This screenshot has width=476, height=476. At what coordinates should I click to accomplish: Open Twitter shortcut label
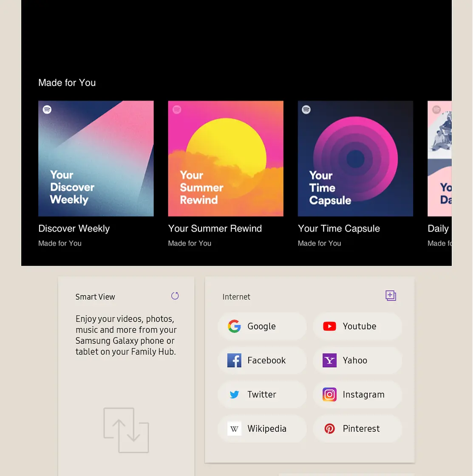pos(262,395)
